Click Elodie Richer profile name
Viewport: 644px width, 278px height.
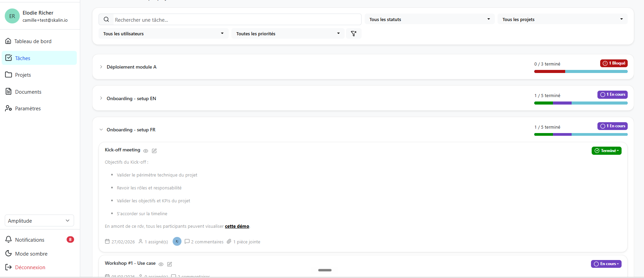[38, 13]
